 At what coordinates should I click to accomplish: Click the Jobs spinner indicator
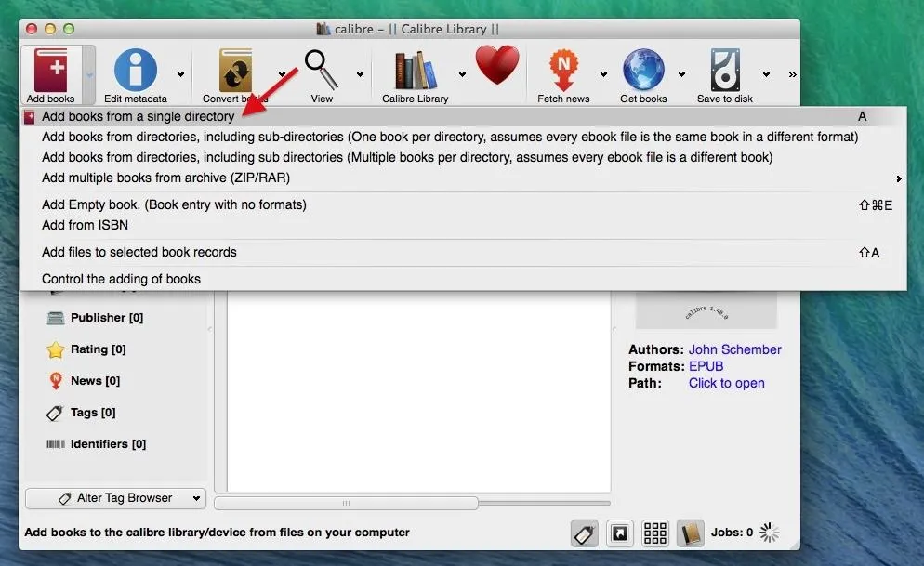click(769, 533)
